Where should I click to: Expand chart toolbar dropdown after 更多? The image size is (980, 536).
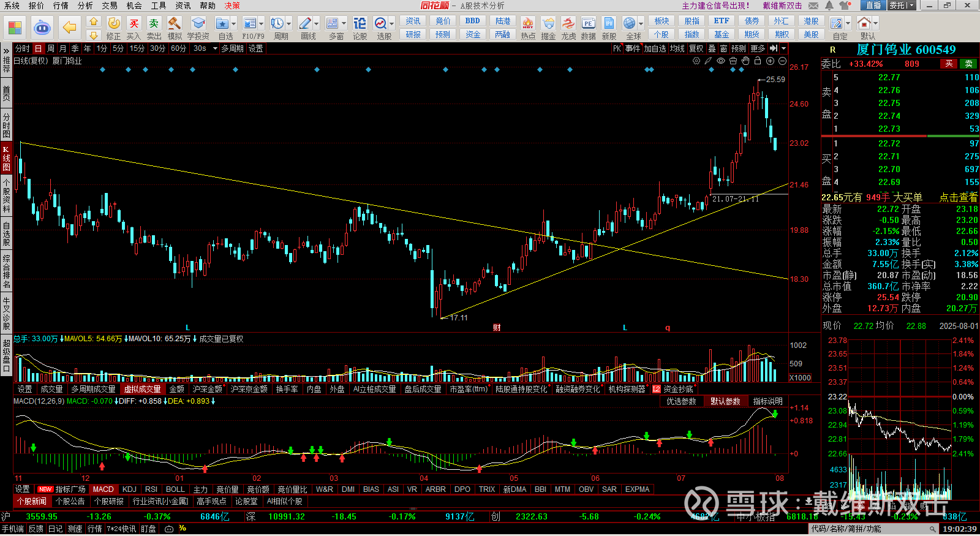click(783, 48)
